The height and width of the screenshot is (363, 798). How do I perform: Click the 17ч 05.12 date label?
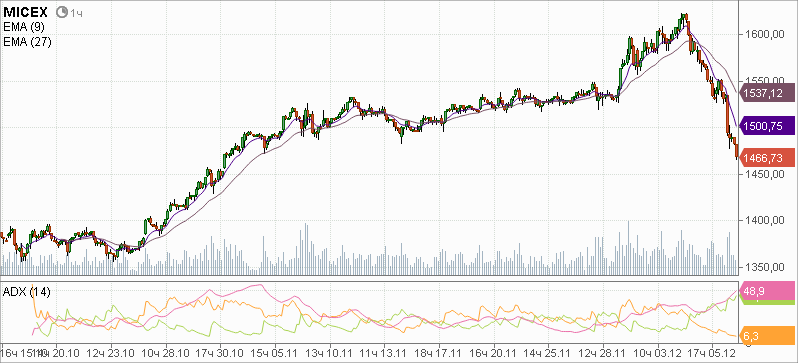[711, 353]
